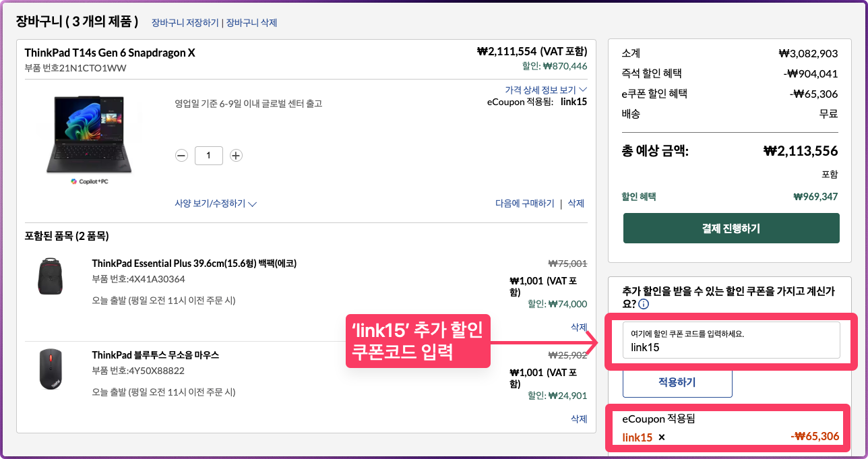Select eCoupon 적용됨 link15 text beside laptop
This screenshot has width=868, height=459.
(x=536, y=102)
